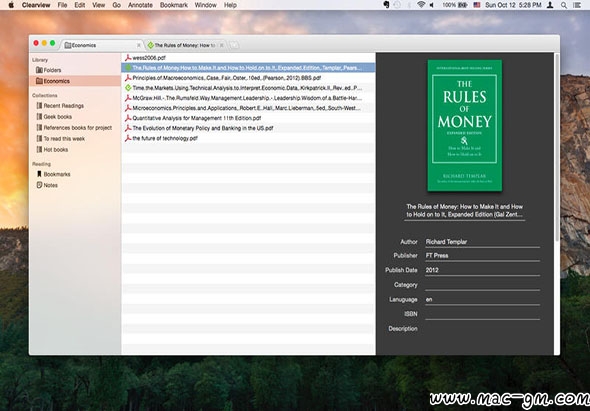Open the File menu
590x411 pixels.
point(62,5)
